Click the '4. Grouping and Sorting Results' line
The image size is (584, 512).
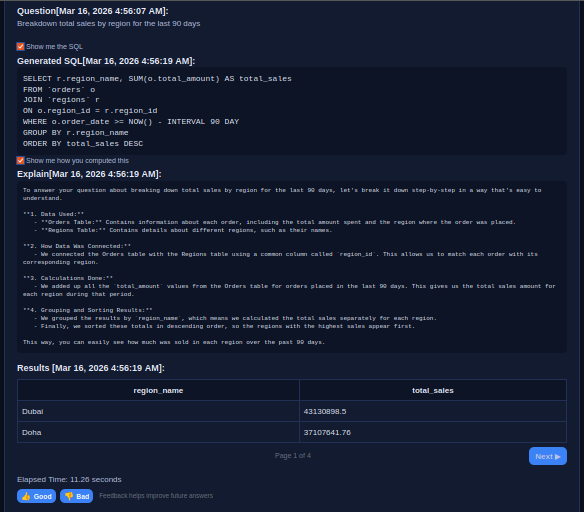pyautogui.click(x=88, y=310)
